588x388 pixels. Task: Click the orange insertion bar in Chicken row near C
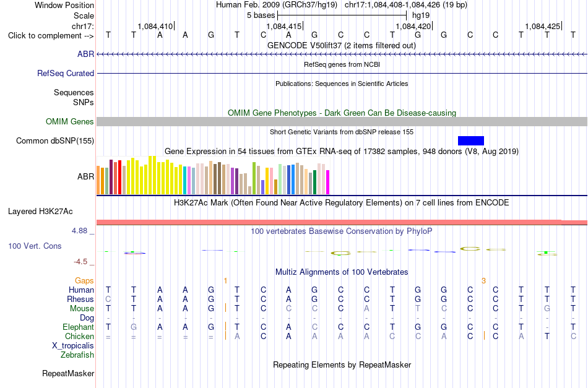pyautogui.click(x=484, y=335)
